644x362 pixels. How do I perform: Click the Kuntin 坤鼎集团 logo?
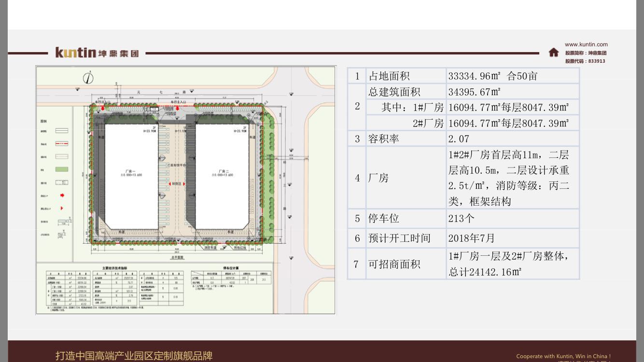tap(97, 53)
